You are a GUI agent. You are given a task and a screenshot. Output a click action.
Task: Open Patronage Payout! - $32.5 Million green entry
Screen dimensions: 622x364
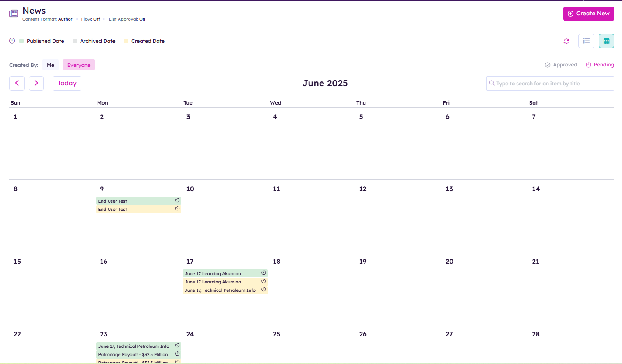pos(134,354)
